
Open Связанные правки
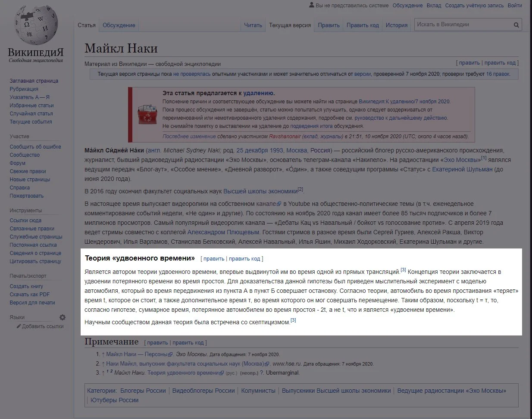pos(32,229)
